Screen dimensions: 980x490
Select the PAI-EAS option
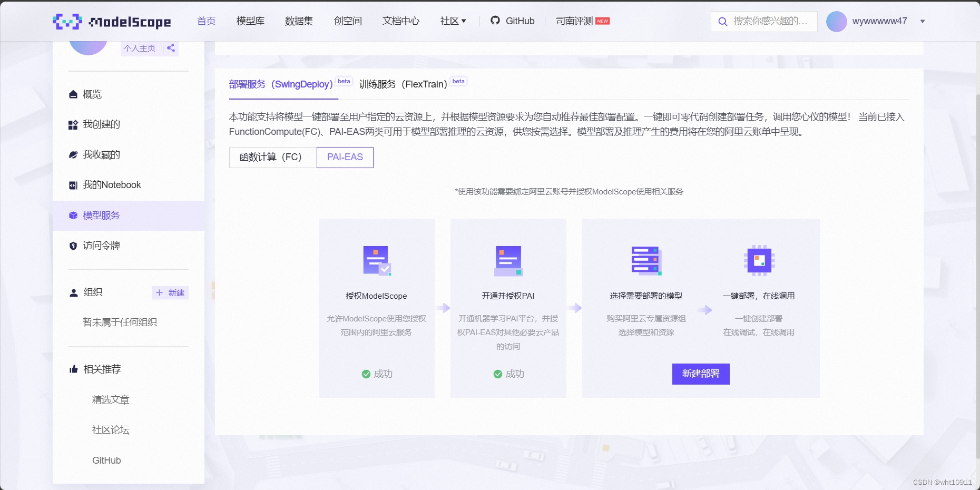click(x=345, y=157)
